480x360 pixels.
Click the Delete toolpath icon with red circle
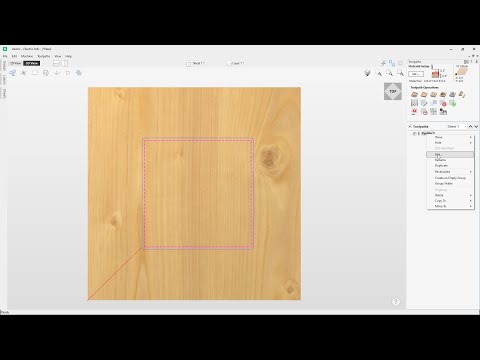click(x=443, y=103)
